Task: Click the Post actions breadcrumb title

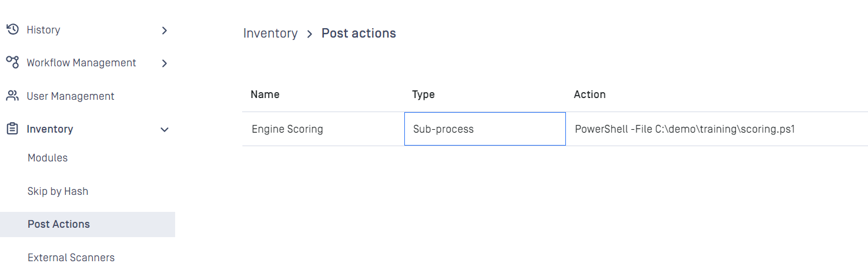Action: point(358,33)
